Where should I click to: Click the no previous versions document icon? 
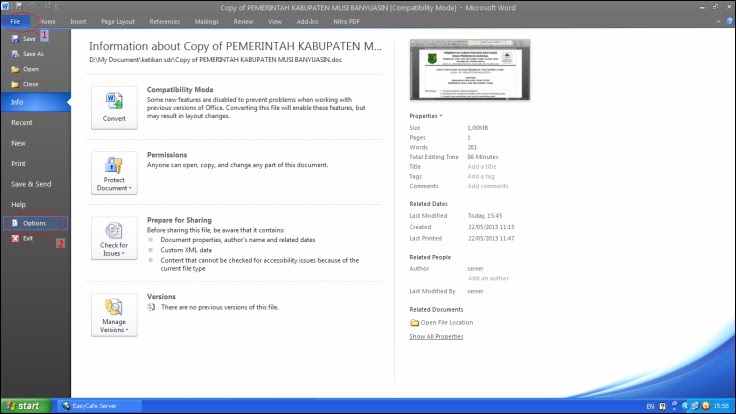[151, 307]
